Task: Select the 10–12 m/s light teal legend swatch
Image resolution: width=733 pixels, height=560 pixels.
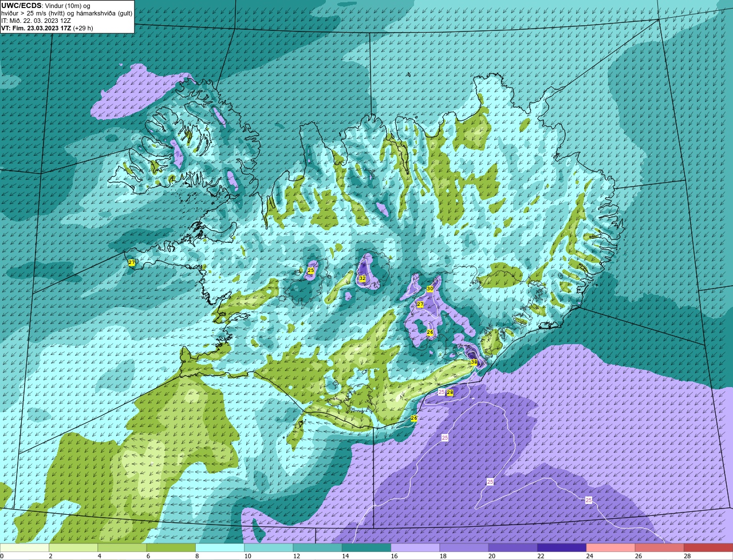Action: (x=269, y=548)
